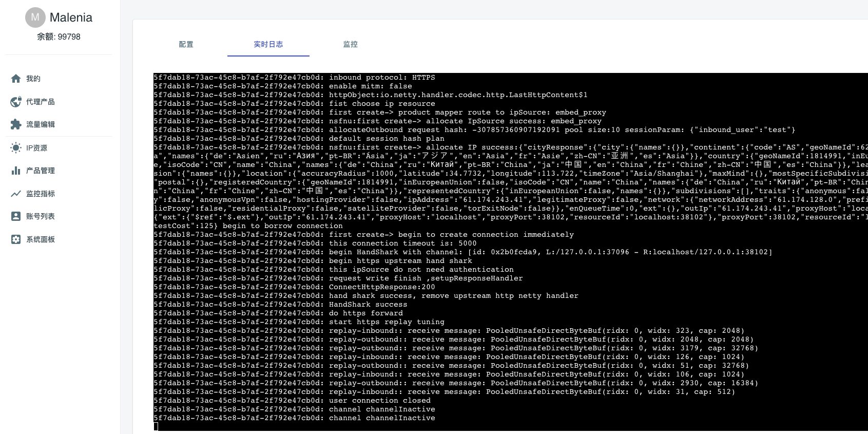Viewport: 868px width, 434px height.
Task: Click the terminal cursor at the log end
Action: 156,426
